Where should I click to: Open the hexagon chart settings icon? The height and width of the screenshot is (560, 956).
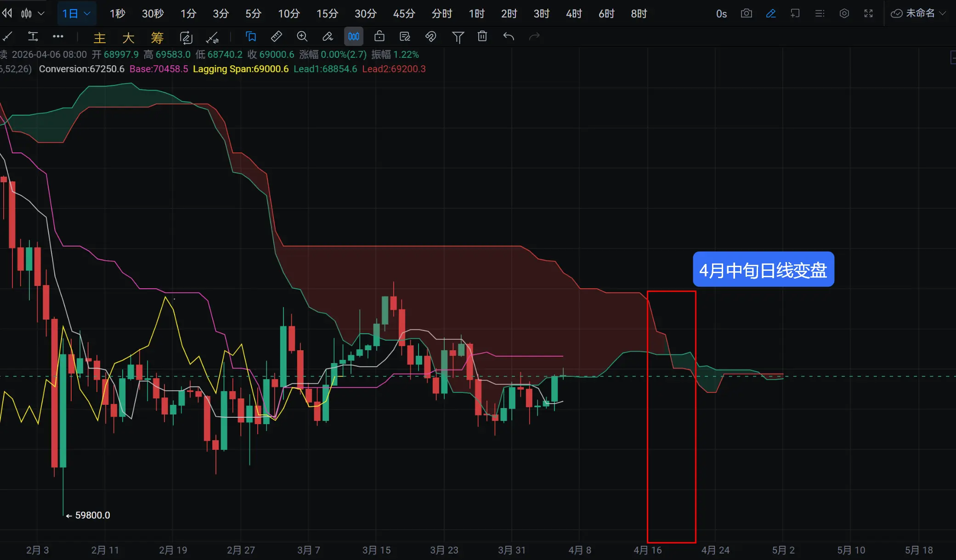coord(844,13)
